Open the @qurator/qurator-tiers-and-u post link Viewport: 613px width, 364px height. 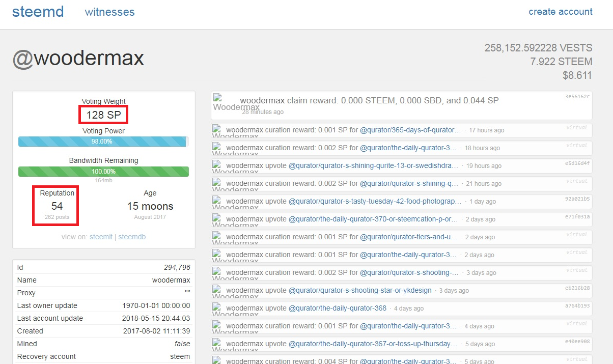pyautogui.click(x=409, y=237)
